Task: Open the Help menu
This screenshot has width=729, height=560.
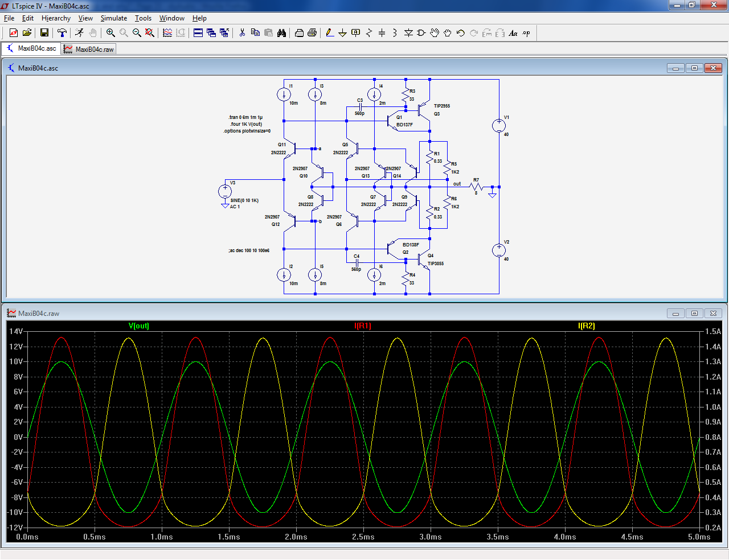Action: 199,18
